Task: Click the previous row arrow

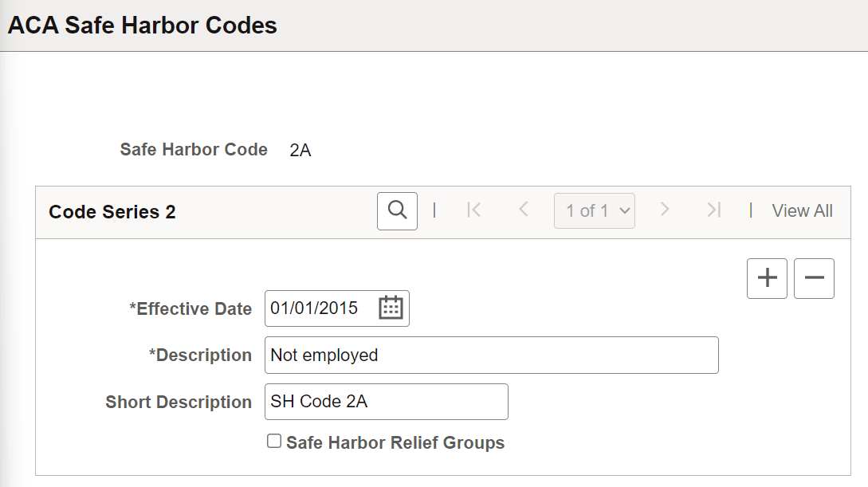Action: pos(523,210)
